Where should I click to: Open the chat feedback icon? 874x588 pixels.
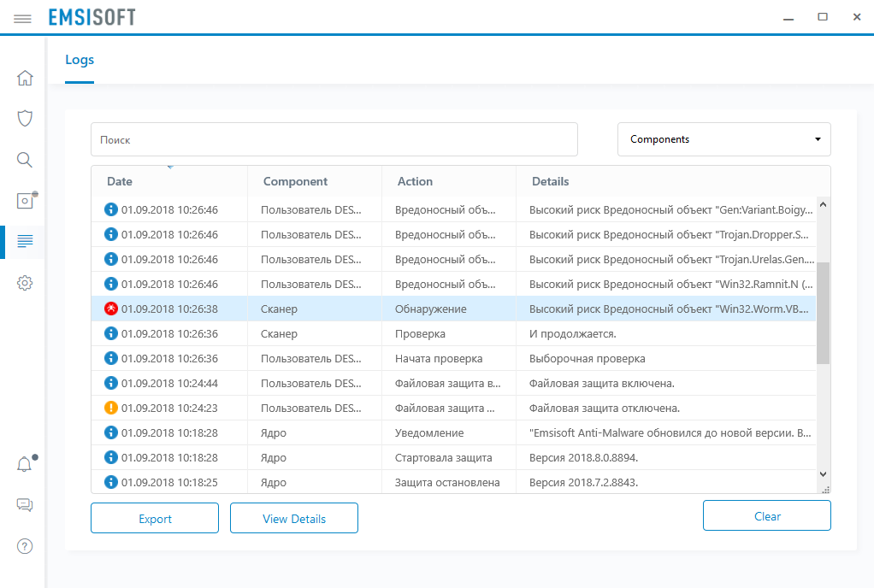point(25,505)
